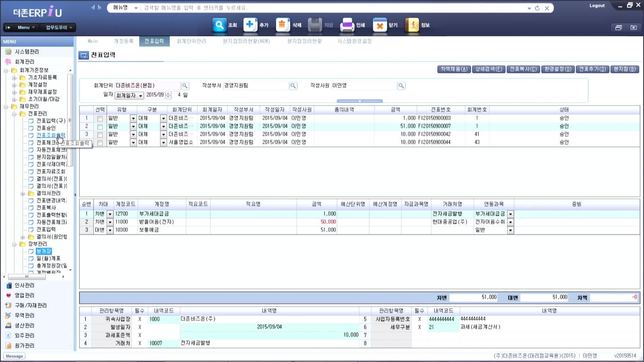Check the 선택 box for voucher row 1
The height and width of the screenshot is (362, 644).
tap(100, 119)
